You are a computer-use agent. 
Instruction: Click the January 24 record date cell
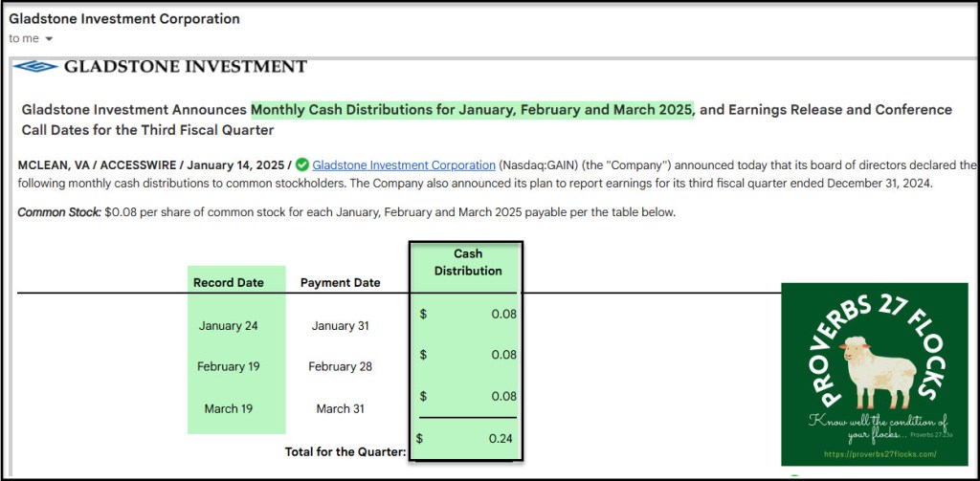228,326
